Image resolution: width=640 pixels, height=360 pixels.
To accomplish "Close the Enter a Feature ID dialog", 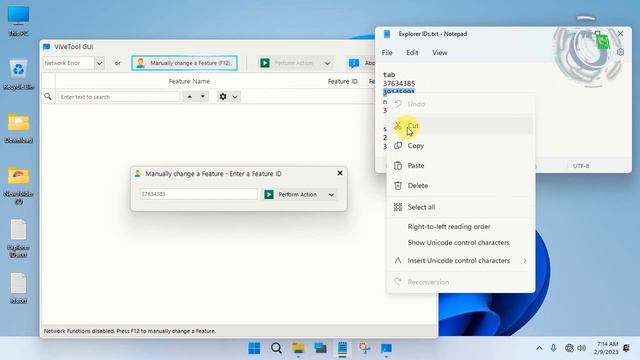I will 340,173.
